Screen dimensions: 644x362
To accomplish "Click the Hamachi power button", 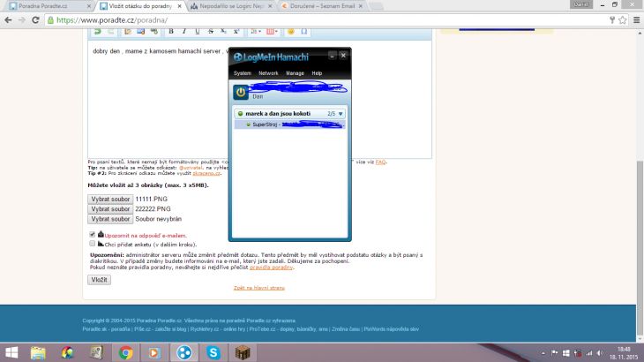I will (x=241, y=93).
